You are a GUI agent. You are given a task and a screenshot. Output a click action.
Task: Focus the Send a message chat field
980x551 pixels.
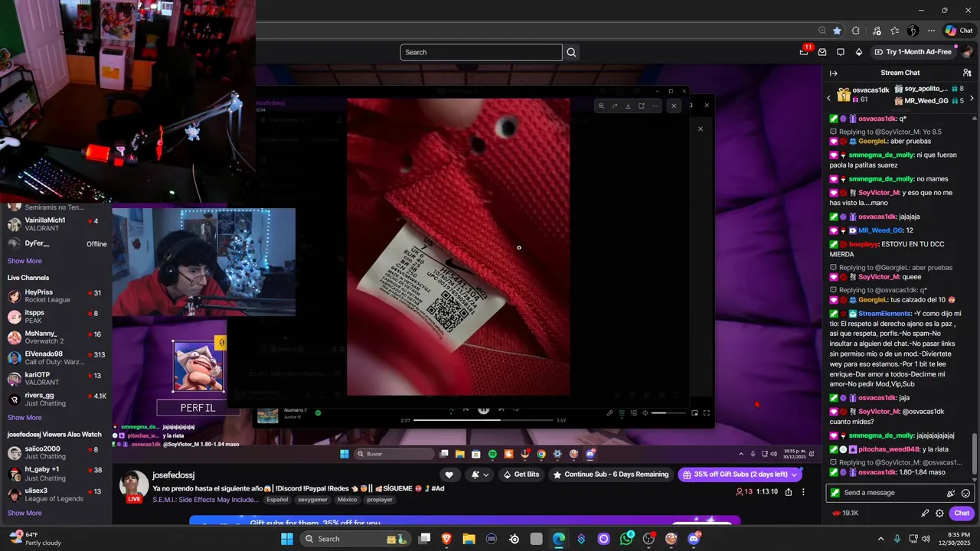coord(900,493)
